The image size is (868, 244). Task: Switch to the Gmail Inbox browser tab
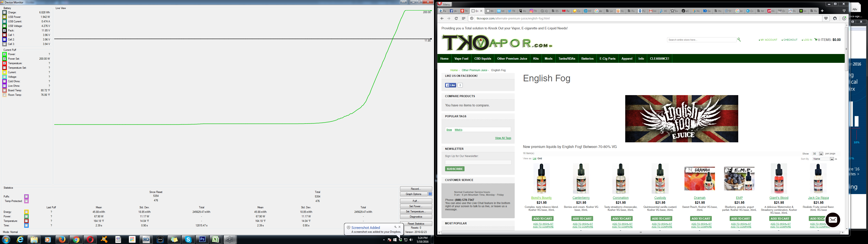(653, 11)
